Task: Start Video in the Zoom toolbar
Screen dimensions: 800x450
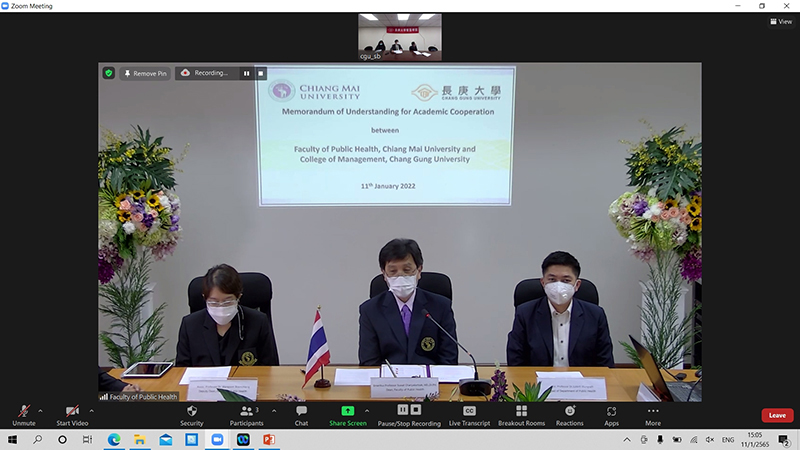Action: 72,415
